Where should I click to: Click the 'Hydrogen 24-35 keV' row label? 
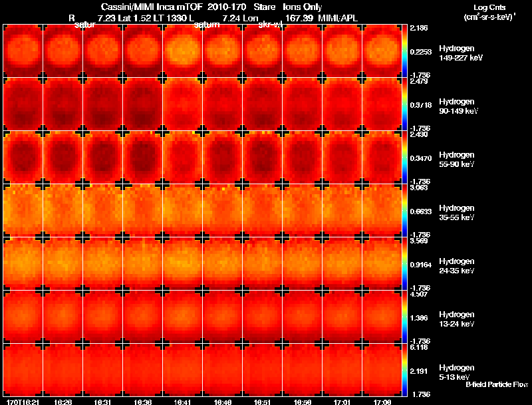[457, 266]
